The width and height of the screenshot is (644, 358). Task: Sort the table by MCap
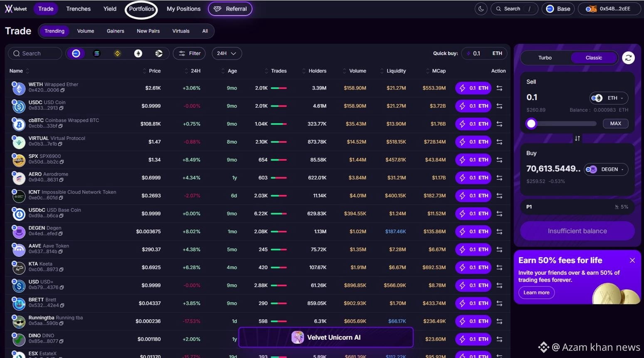pyautogui.click(x=436, y=71)
